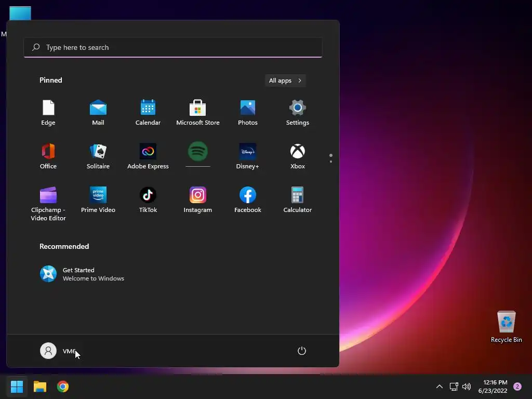Open the Edge pinned app
This screenshot has width=532, height=399.
coord(48,113)
